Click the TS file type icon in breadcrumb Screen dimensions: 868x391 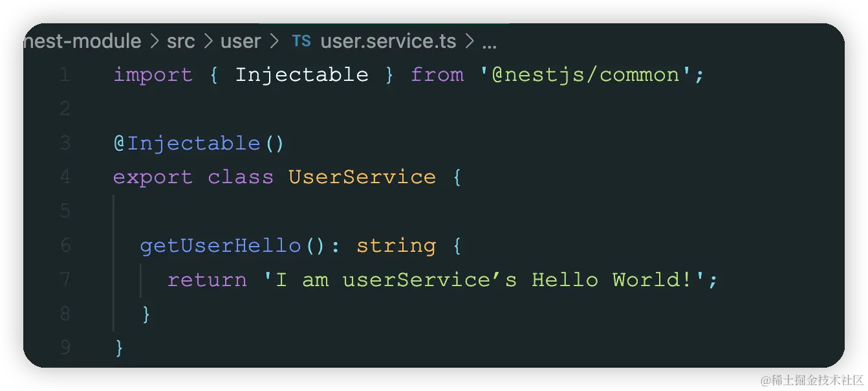point(301,41)
